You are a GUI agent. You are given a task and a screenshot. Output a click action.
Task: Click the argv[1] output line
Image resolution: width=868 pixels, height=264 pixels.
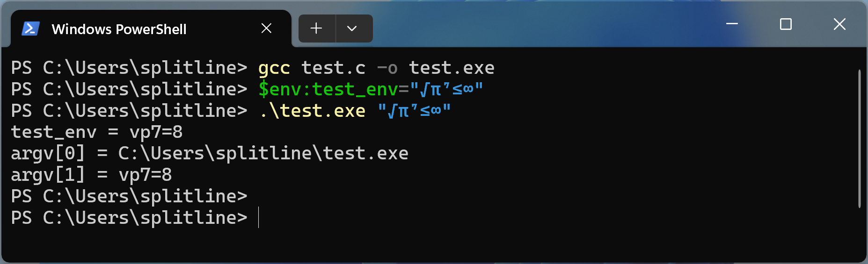(x=91, y=175)
